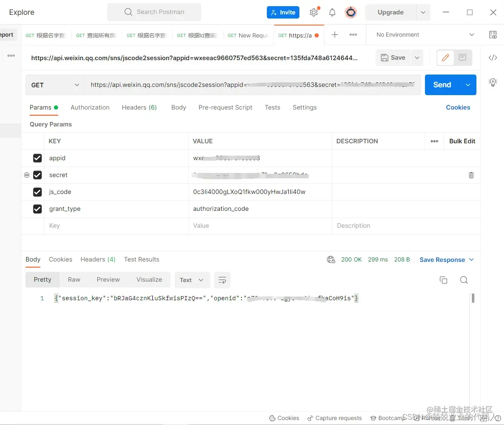The height and width of the screenshot is (425, 504).
Task: Add a new request tab
Action: (335, 35)
